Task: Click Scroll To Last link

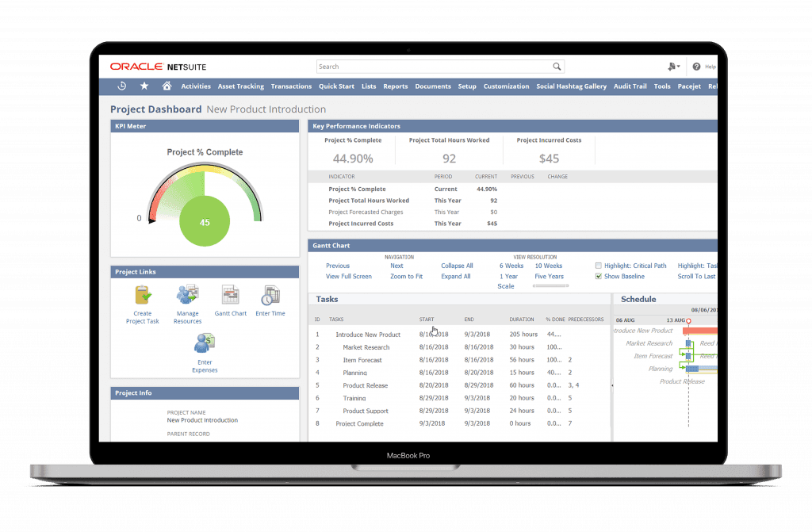Action: pos(696,277)
